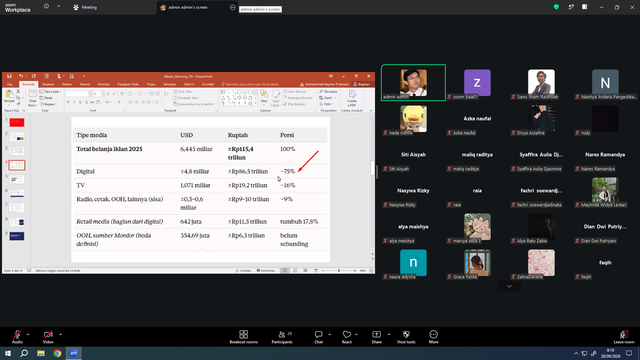Viewport: 640px width, 360px height.
Task: Open Google Chrome from the taskbar
Action: 57,353
